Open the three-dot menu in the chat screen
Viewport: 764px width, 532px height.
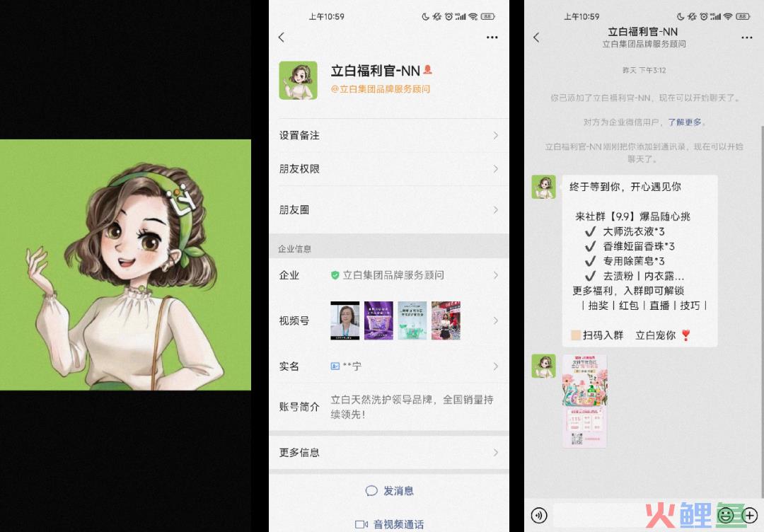coord(747,37)
